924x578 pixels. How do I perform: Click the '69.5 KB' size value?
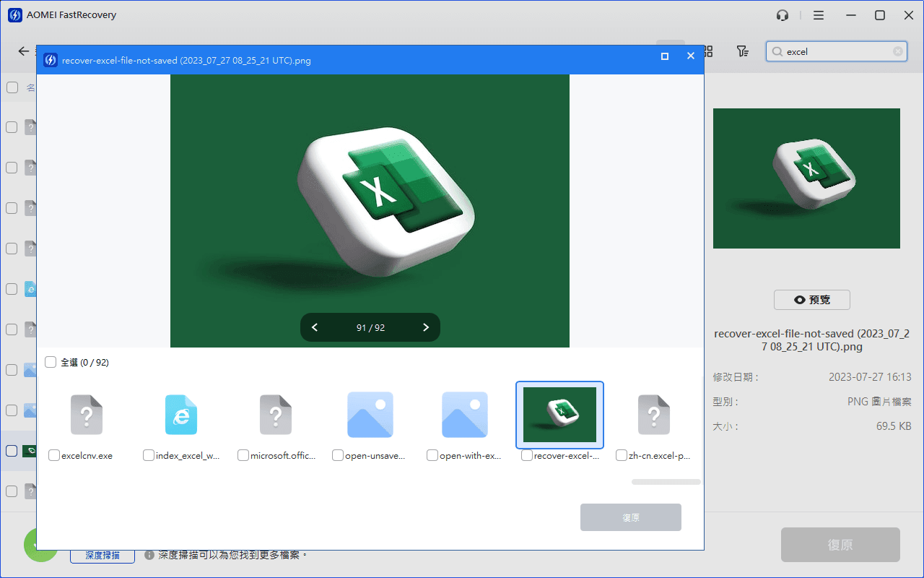click(894, 426)
